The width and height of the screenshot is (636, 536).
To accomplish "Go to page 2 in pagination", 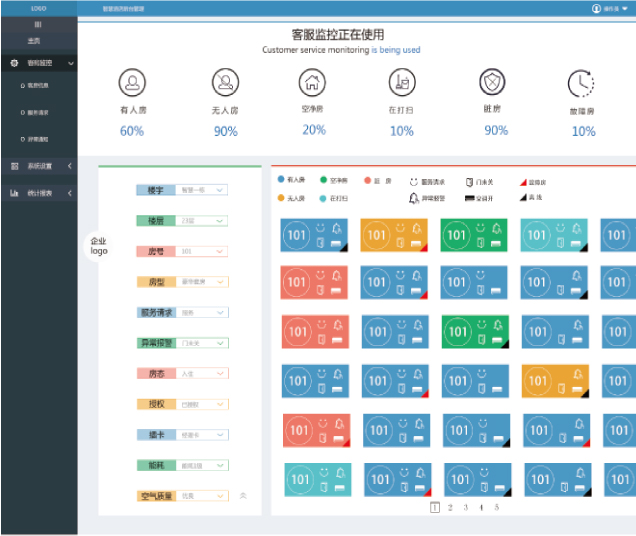I will (450, 507).
